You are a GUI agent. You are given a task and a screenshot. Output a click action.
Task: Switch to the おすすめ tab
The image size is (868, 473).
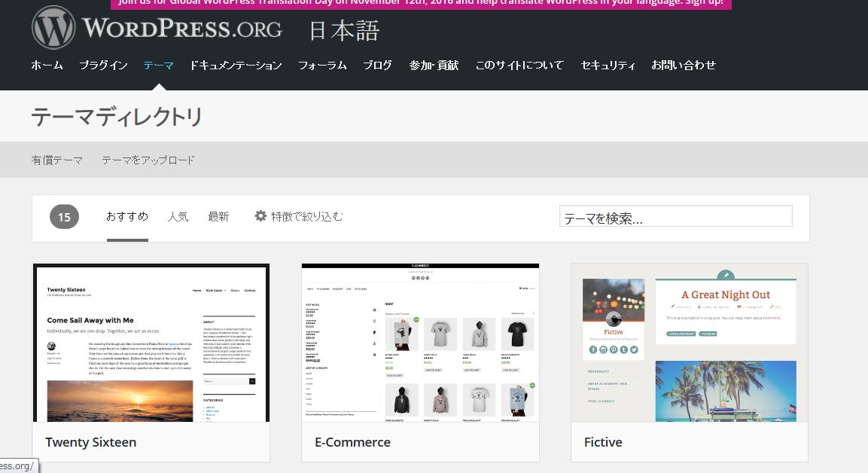[x=127, y=217]
